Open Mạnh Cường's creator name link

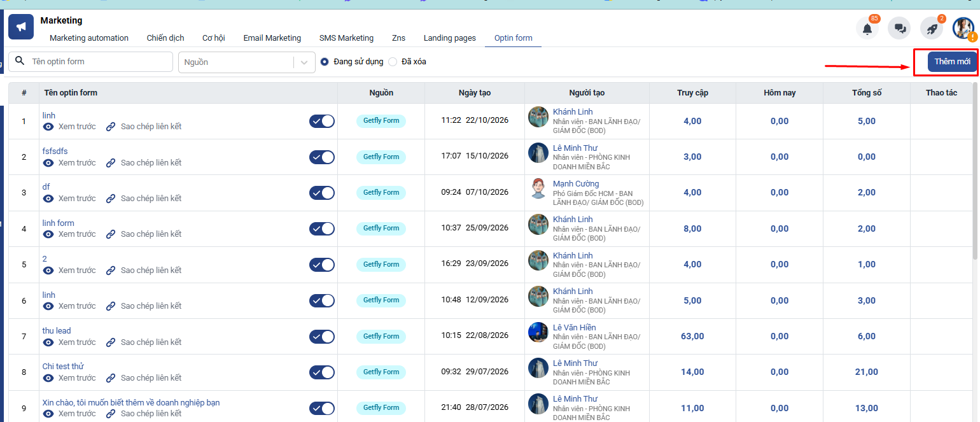(x=576, y=184)
